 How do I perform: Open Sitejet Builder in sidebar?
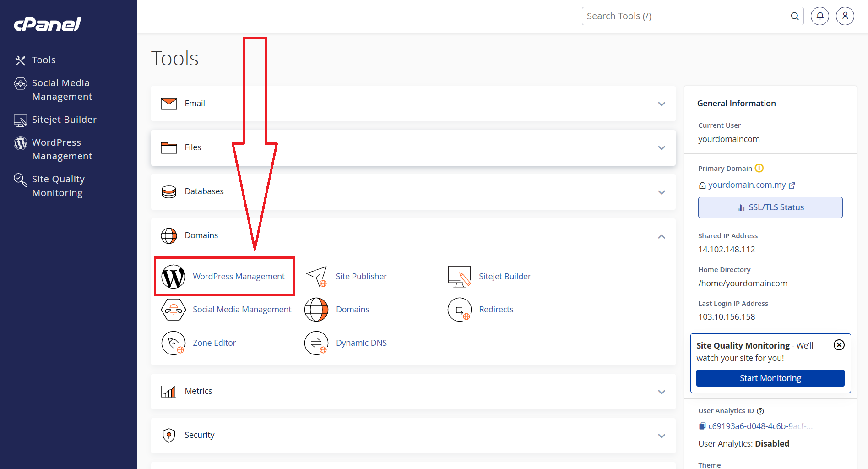click(55, 120)
